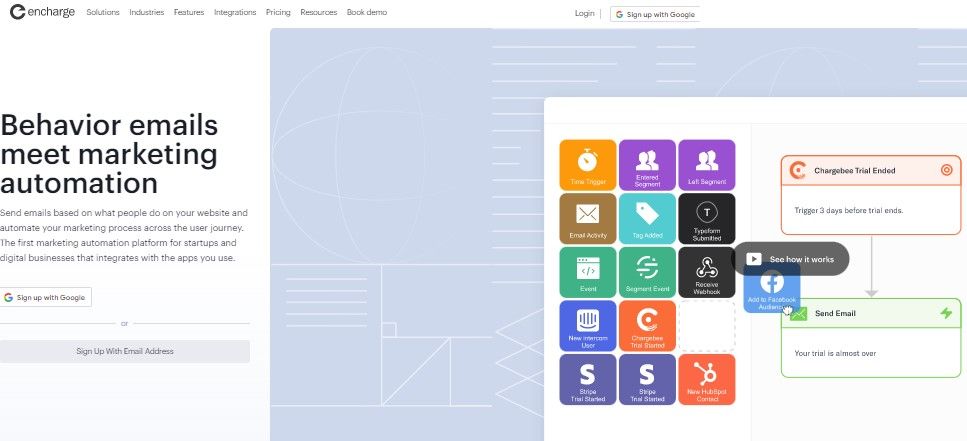
Task: Click 'Trigger 3 days before trial ends.' text
Action: 849,210
